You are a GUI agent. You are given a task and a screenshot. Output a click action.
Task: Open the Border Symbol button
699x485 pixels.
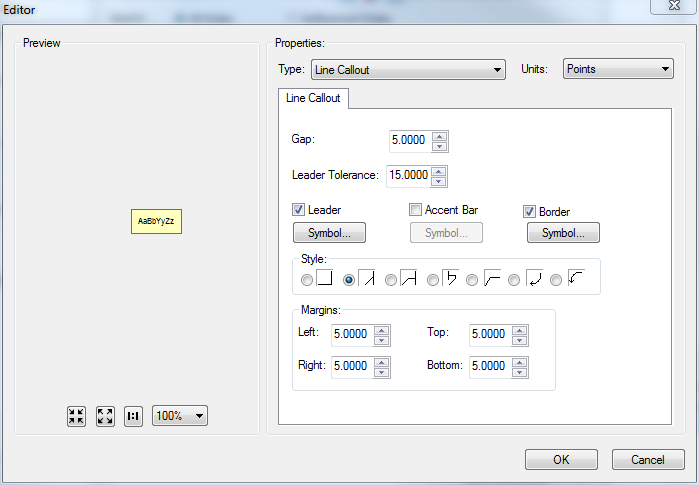pos(563,233)
